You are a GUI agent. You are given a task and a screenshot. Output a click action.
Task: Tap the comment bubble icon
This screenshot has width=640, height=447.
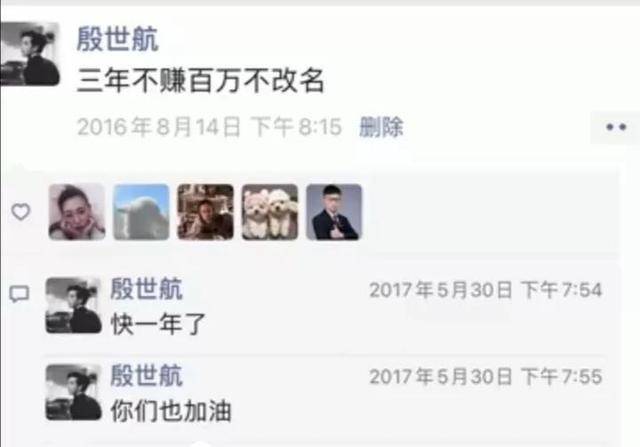[x=20, y=294]
